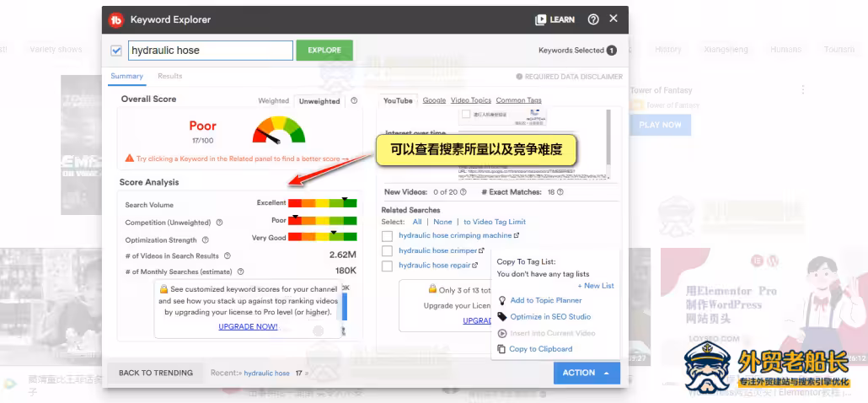Click the Search Volume rating color bar
This screenshot has height=403, width=868.
click(x=322, y=203)
